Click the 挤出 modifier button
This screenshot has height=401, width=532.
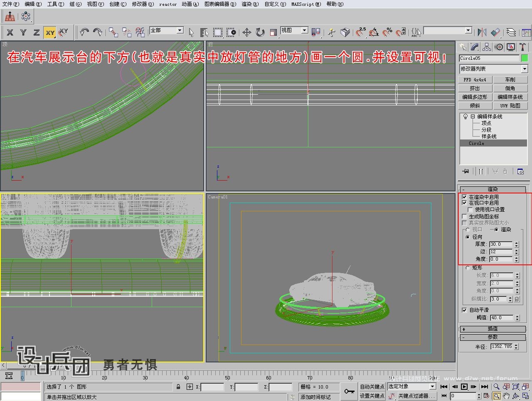pyautogui.click(x=475, y=88)
